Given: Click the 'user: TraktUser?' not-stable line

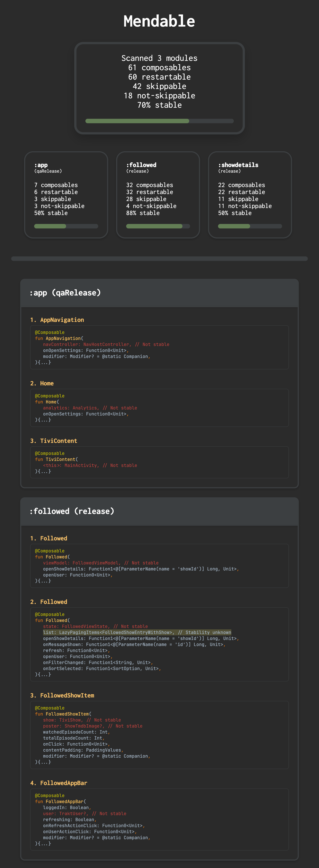Looking at the screenshot, I should point(85,814).
